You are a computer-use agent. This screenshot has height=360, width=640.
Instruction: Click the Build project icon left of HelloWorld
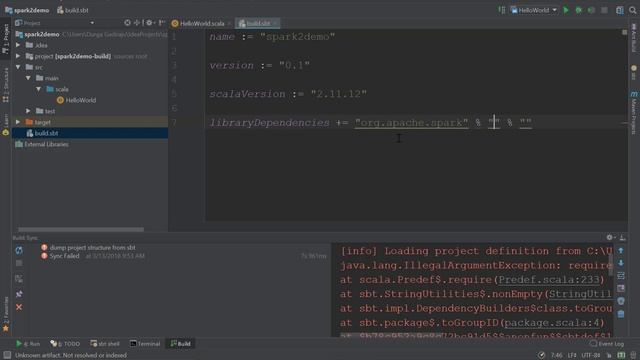[502, 10]
